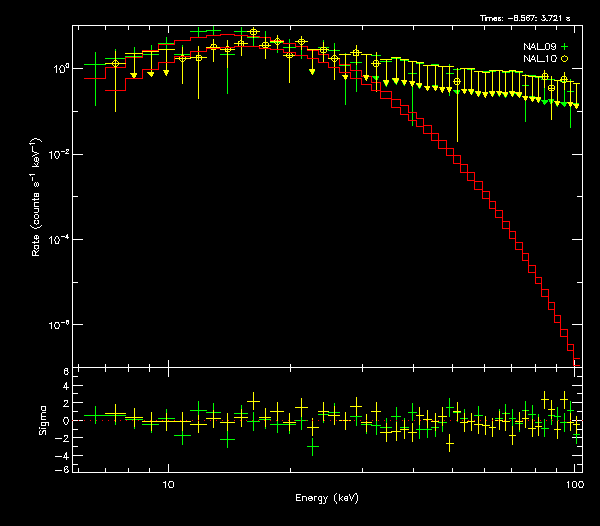Click the green residual cross lowest near 22 keV
This screenshot has width=600, height=526.
313,447
